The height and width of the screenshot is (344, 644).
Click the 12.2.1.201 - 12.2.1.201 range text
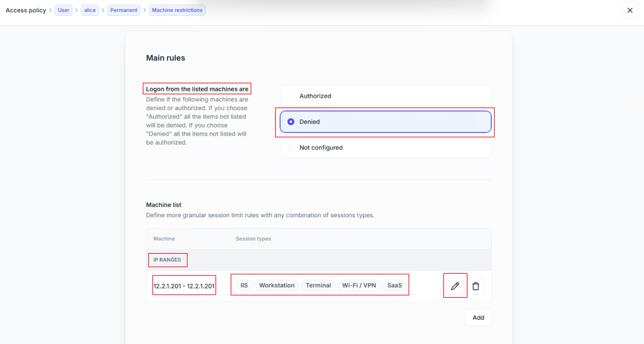coord(184,286)
